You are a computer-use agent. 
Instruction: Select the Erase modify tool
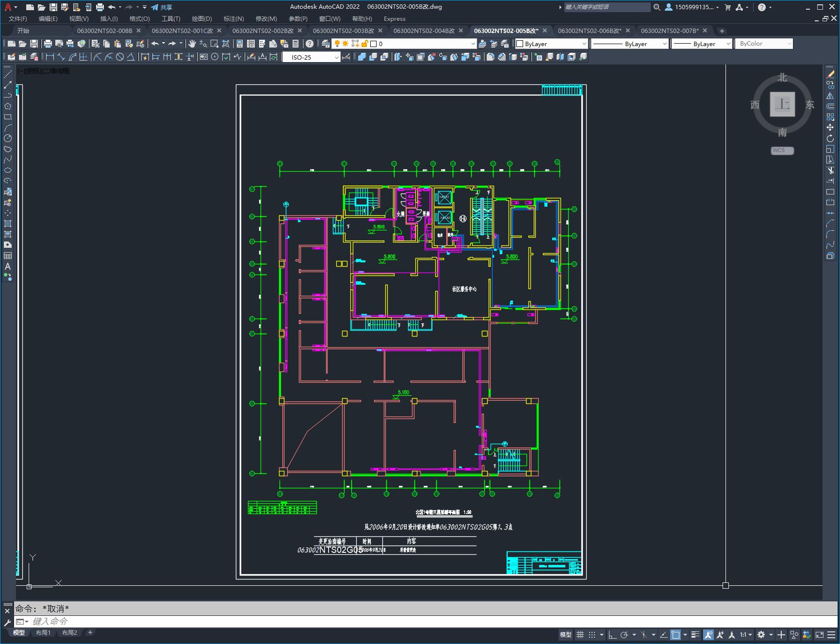tap(830, 74)
